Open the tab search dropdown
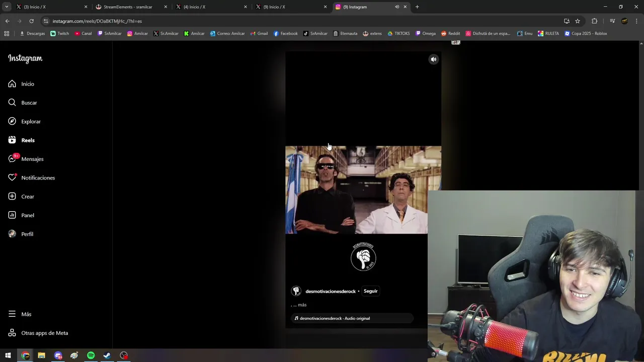644x362 pixels. 7,7
